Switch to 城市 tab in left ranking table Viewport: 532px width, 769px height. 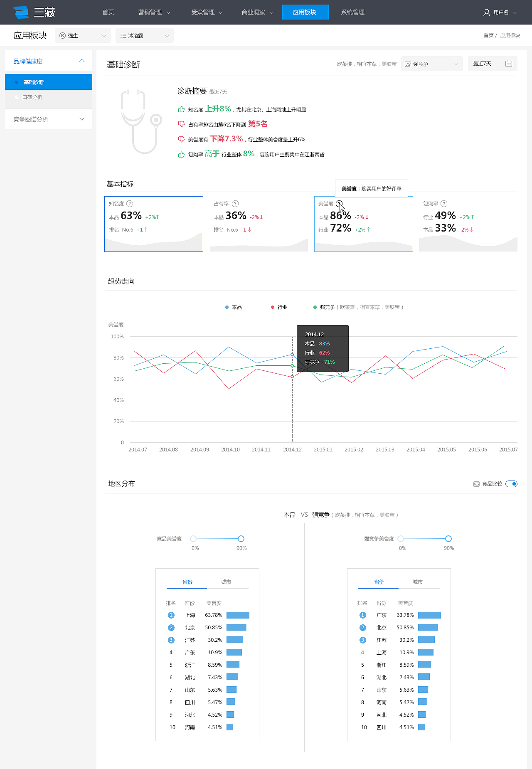pos(226,582)
